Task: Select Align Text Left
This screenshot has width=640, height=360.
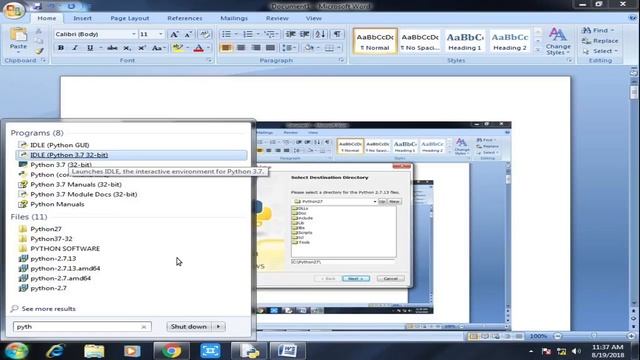Action: [x=227, y=48]
